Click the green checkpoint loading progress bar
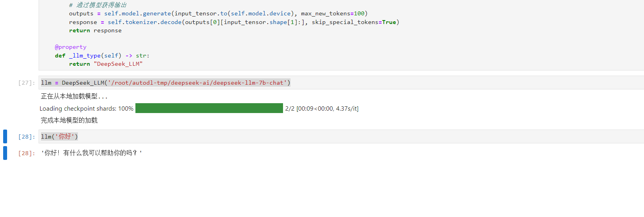Screen dimensions: 644x217 [209, 108]
